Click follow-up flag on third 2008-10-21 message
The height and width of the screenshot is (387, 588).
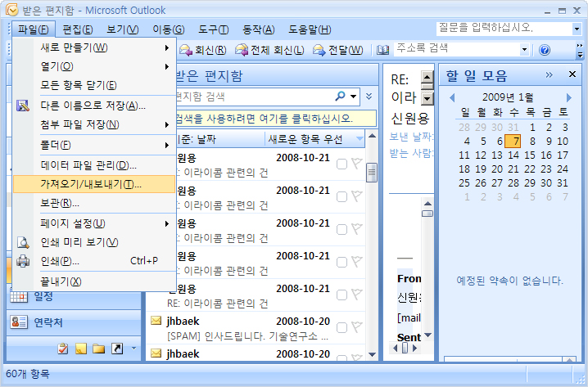(x=356, y=229)
